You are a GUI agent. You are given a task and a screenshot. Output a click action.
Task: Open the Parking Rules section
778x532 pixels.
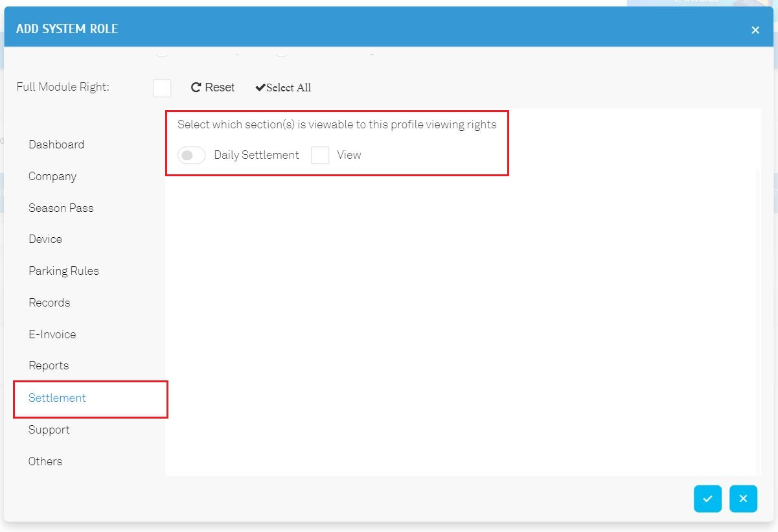(x=63, y=271)
